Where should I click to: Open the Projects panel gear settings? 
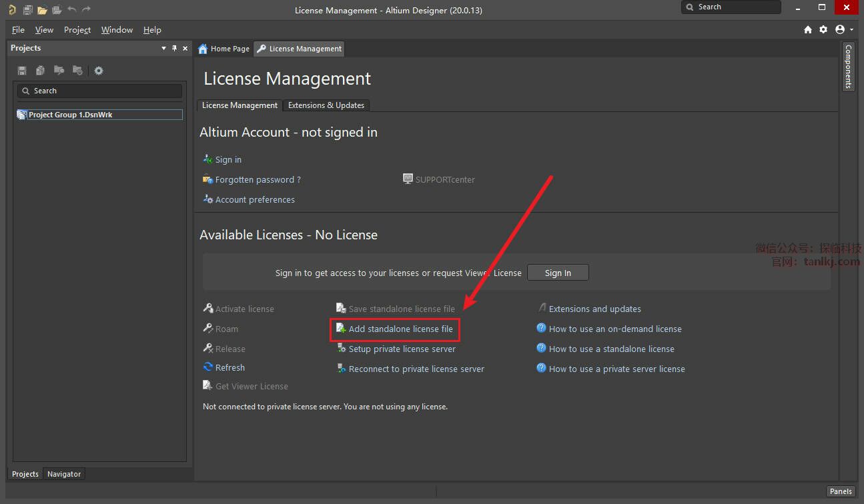click(x=99, y=71)
